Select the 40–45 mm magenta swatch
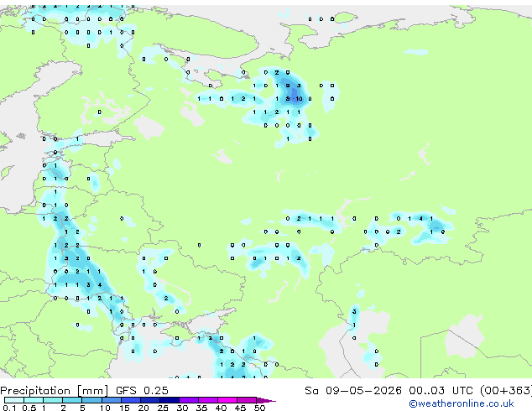Screen dimensions: 532x411 click(x=227, y=400)
